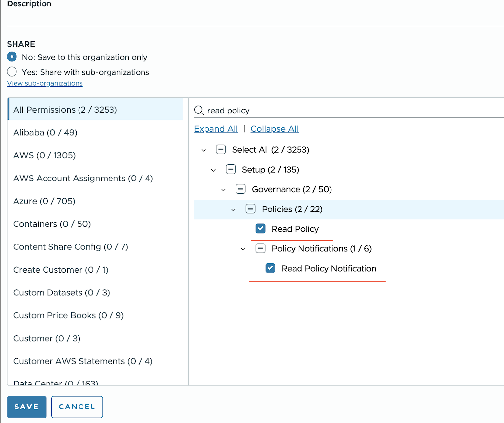Select 'No: Save to this organization only'
Screen dimensions: 504x423
point(12,57)
